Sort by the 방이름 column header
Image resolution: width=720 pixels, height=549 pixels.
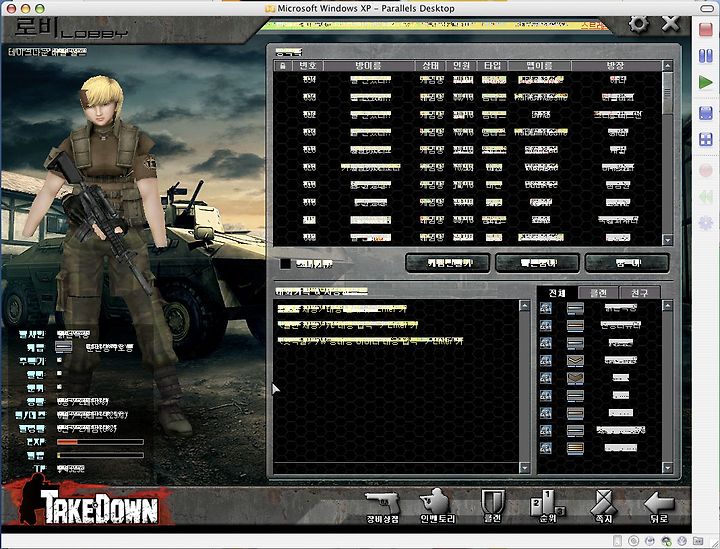pos(369,66)
